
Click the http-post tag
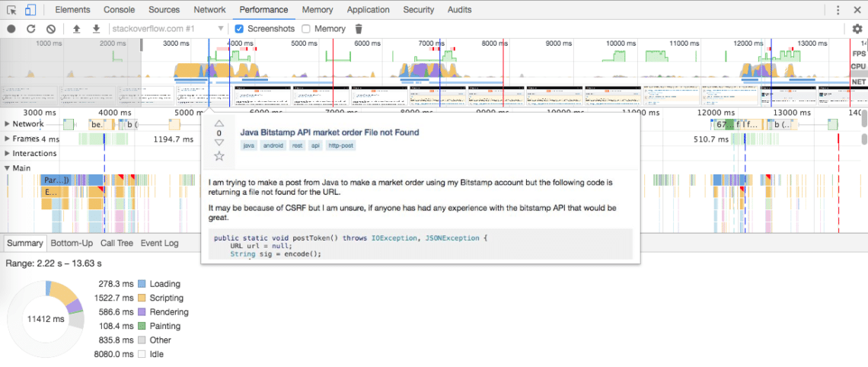[x=340, y=146]
